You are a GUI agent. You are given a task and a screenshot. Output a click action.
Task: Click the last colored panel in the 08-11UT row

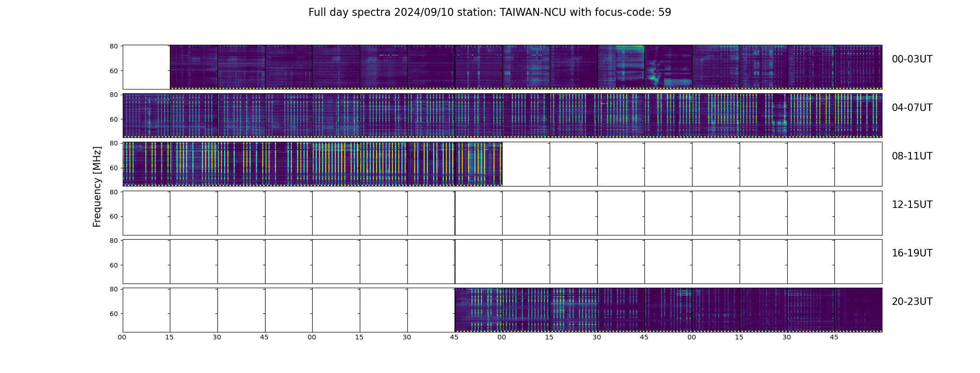pyautogui.click(x=478, y=164)
